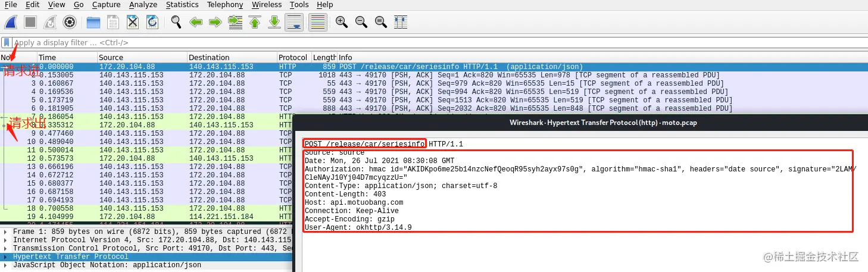Open the Edit menu
This screenshot has width=868, height=272.
(x=33, y=5)
